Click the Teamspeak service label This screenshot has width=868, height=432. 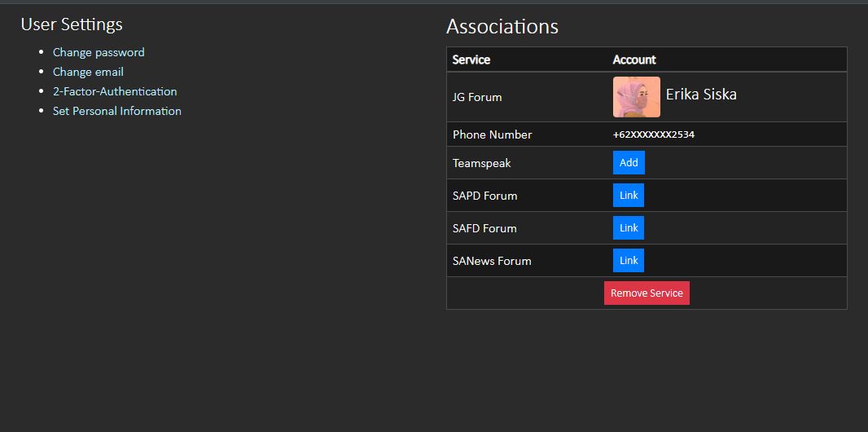coord(481,163)
